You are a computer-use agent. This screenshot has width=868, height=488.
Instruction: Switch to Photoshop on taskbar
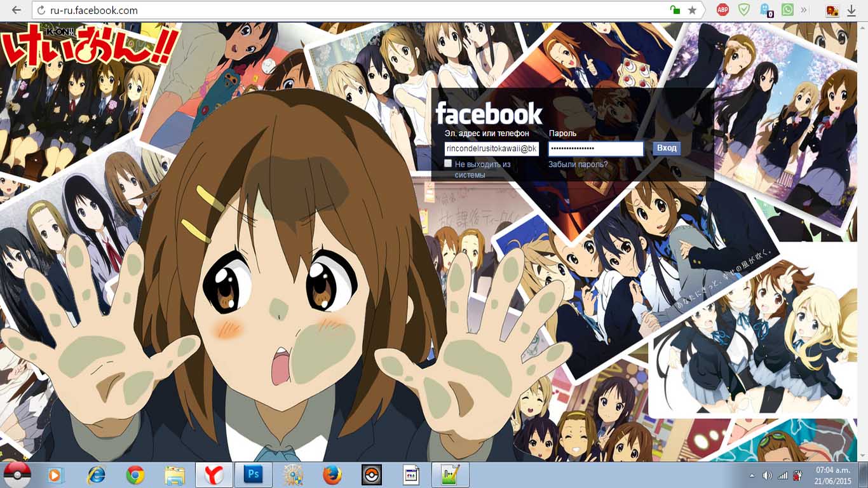(254, 475)
